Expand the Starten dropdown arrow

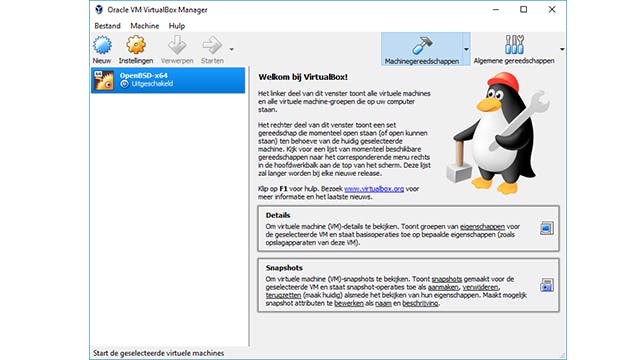click(x=231, y=49)
